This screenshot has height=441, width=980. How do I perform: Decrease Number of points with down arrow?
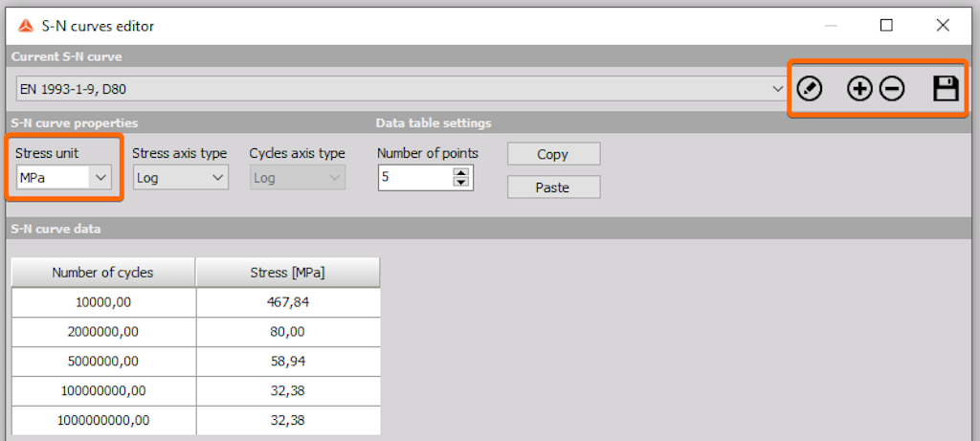(461, 183)
